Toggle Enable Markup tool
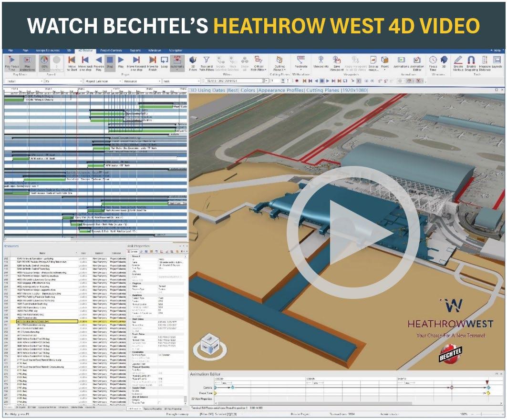 coord(458,63)
